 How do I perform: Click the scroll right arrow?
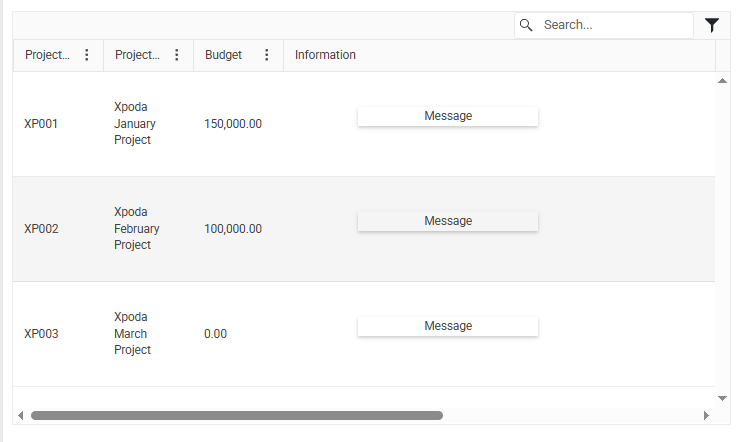click(707, 415)
